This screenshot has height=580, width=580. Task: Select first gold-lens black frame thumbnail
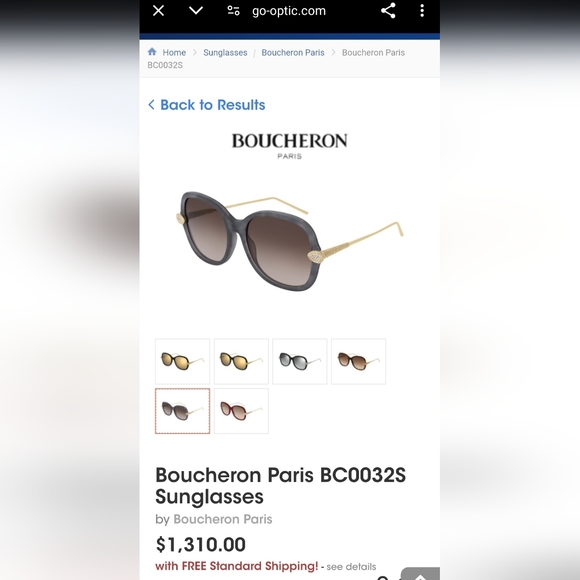(182, 361)
